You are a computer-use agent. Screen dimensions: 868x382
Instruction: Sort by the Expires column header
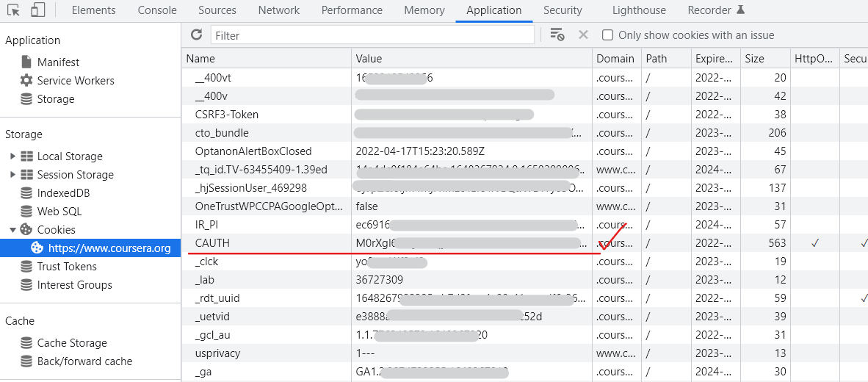click(716, 58)
